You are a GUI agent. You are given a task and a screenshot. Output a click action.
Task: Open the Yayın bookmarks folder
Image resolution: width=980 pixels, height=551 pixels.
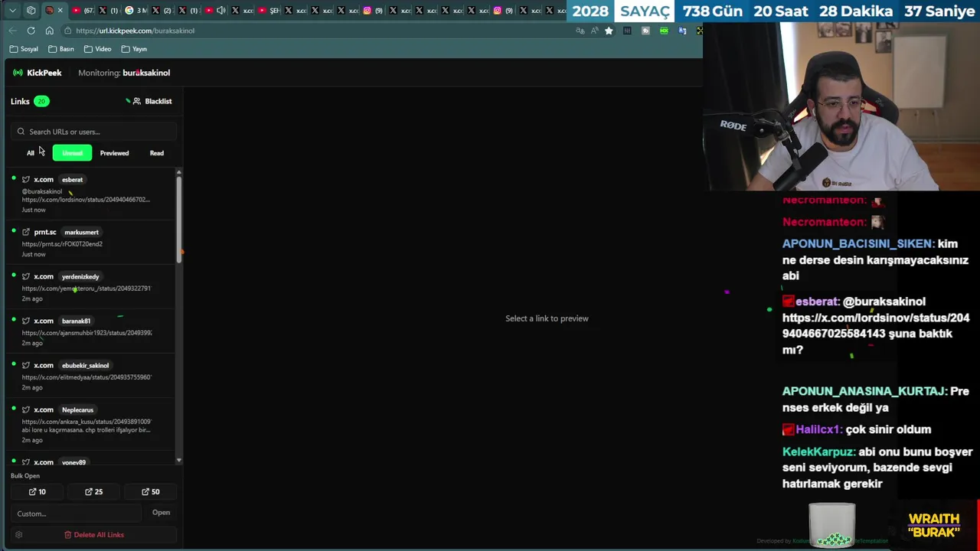(134, 49)
